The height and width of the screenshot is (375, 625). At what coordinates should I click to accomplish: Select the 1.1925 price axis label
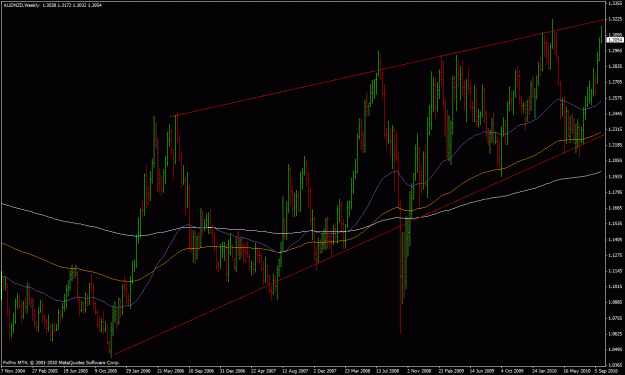tap(615, 176)
